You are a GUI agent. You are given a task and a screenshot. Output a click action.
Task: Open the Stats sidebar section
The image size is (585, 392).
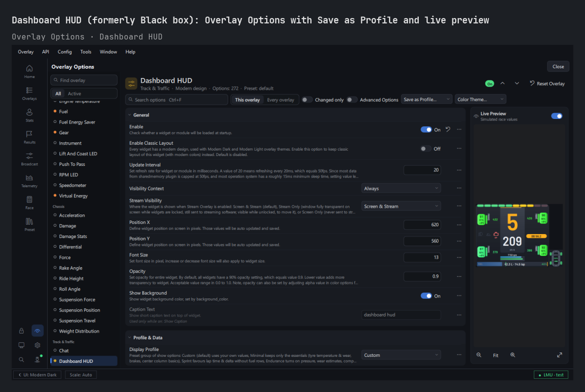29,116
